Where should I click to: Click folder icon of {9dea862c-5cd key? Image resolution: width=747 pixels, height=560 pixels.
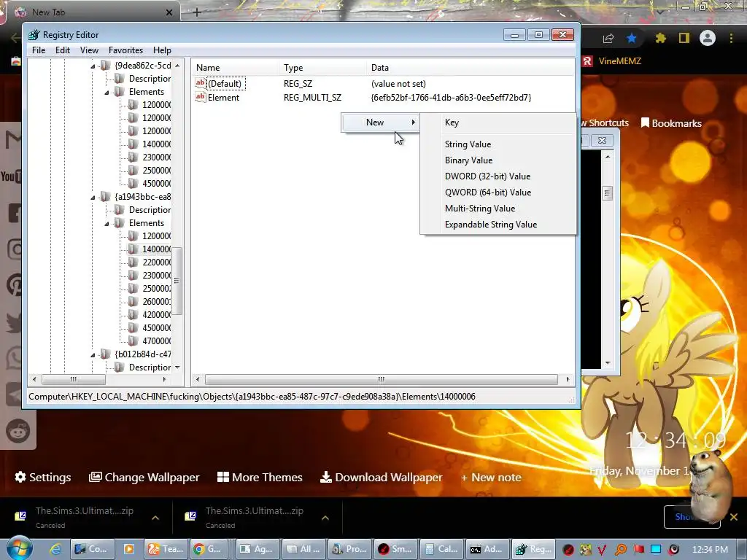tap(106, 65)
